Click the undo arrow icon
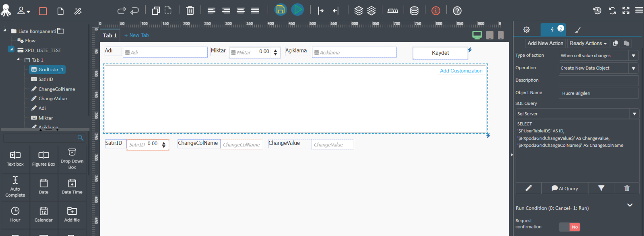 click(x=135, y=11)
